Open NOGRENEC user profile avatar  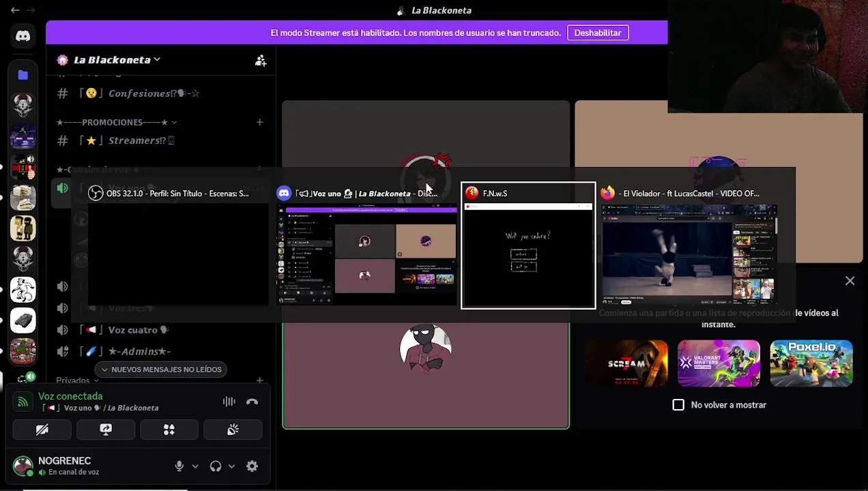(23, 466)
